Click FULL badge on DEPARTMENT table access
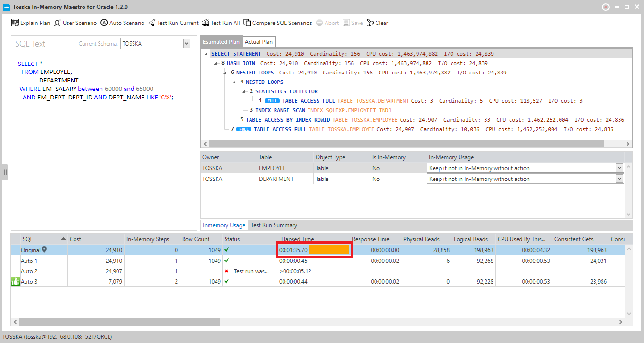Image resolution: width=644 pixels, height=343 pixels. tap(272, 101)
